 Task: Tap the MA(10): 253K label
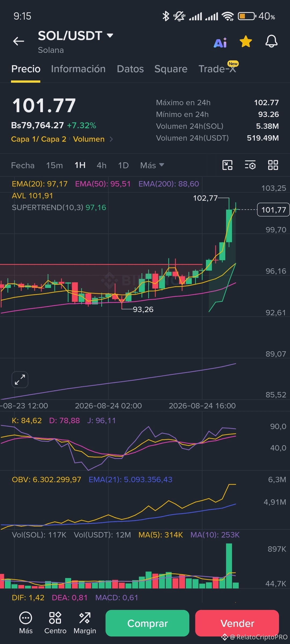tap(215, 535)
